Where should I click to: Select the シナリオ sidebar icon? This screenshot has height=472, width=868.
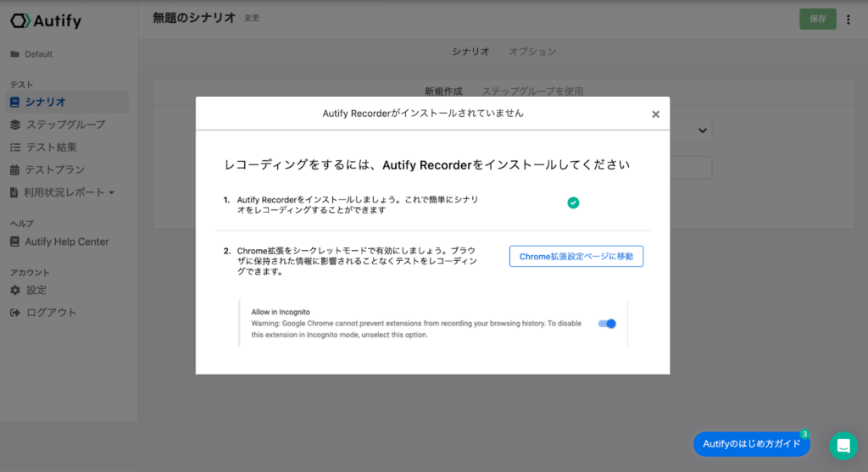click(x=15, y=103)
